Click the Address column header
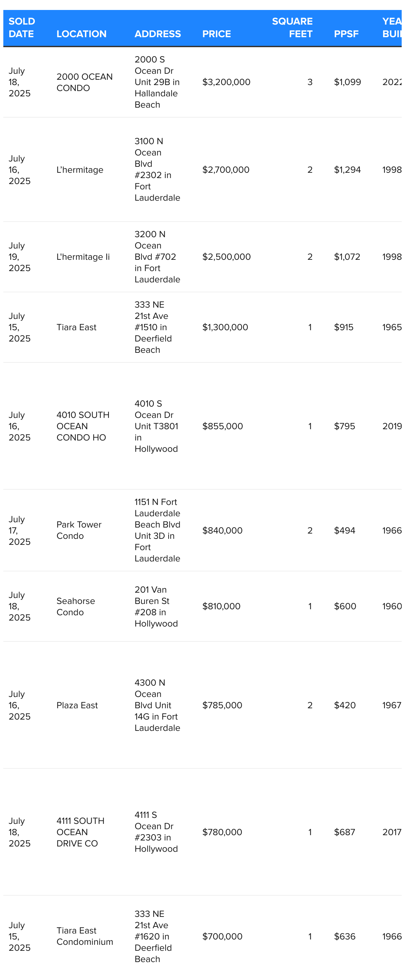 157,34
